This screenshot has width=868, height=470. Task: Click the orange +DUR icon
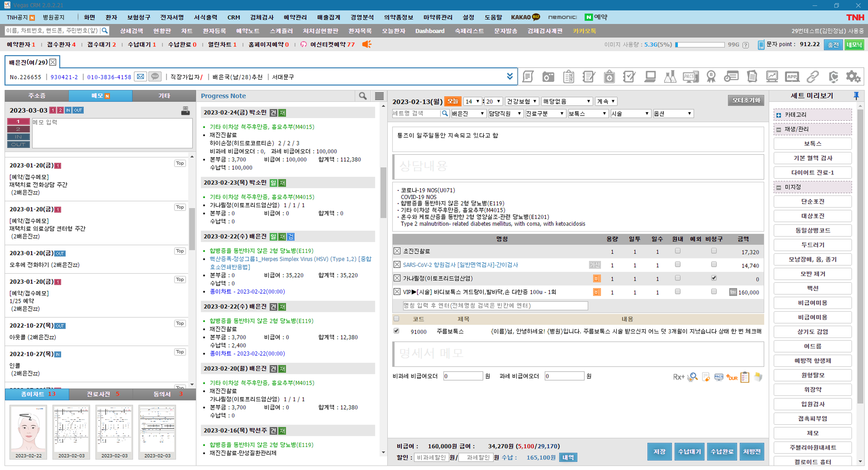[732, 377]
